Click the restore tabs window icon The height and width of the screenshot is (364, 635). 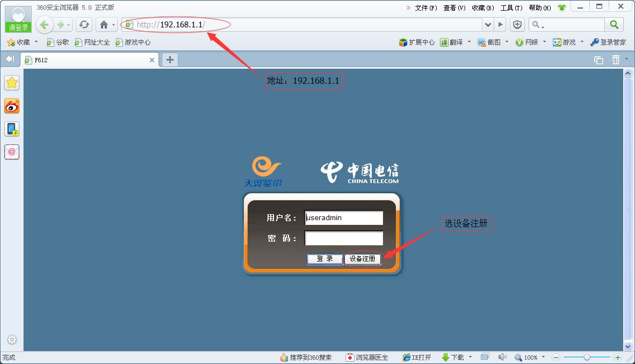[598, 60]
